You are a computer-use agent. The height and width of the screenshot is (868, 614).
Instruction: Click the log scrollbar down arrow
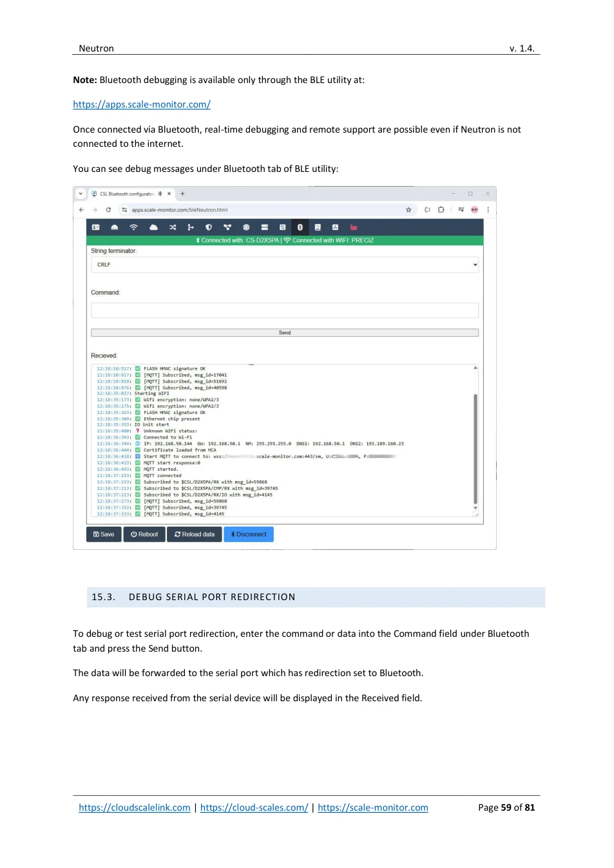tap(475, 508)
